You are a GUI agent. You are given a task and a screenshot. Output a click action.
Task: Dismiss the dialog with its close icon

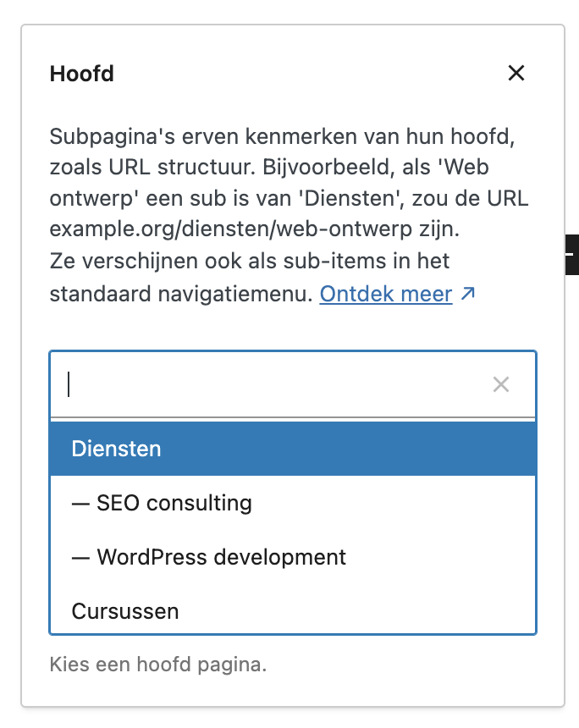[516, 74]
